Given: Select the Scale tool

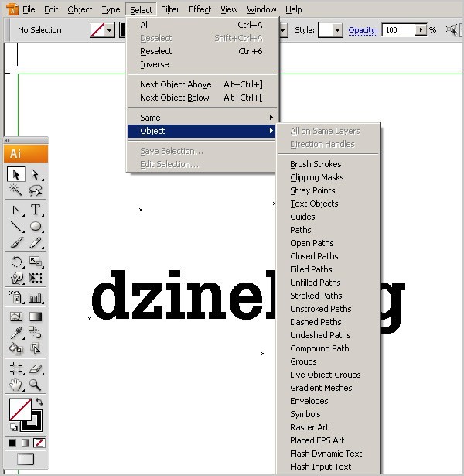Looking at the screenshot, I should pyautogui.click(x=35, y=262).
